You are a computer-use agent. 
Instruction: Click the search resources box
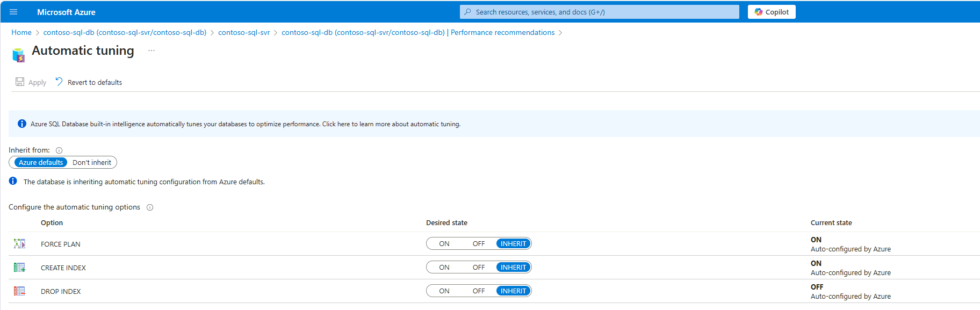coord(600,12)
